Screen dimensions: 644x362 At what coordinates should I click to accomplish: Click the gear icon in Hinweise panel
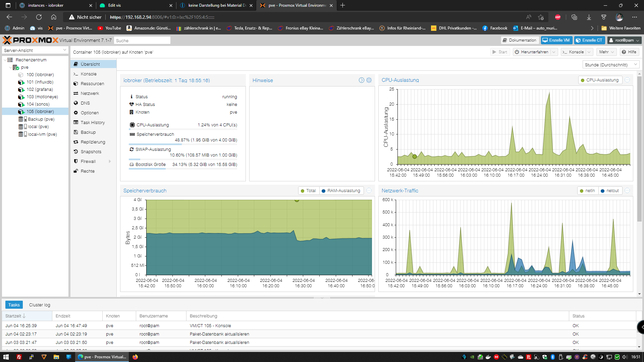point(369,80)
